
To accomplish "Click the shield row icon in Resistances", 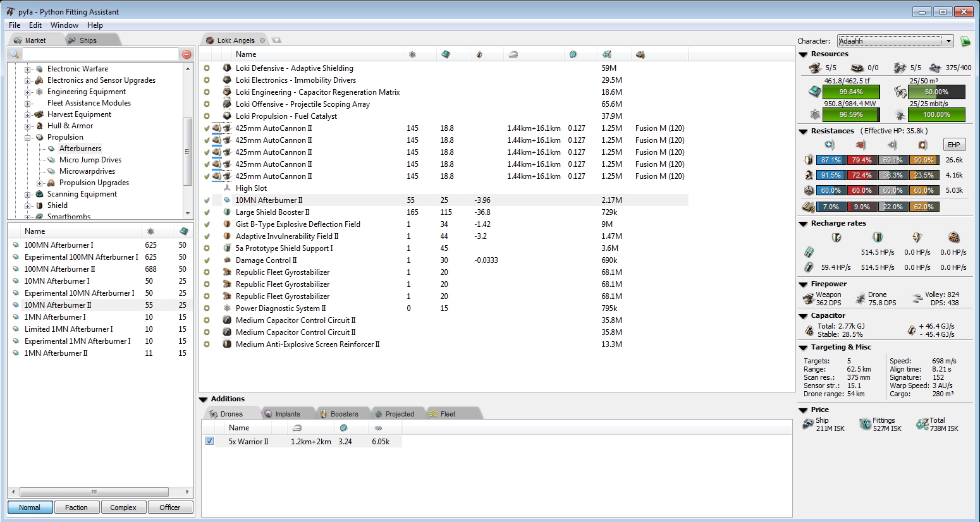I will tap(809, 160).
